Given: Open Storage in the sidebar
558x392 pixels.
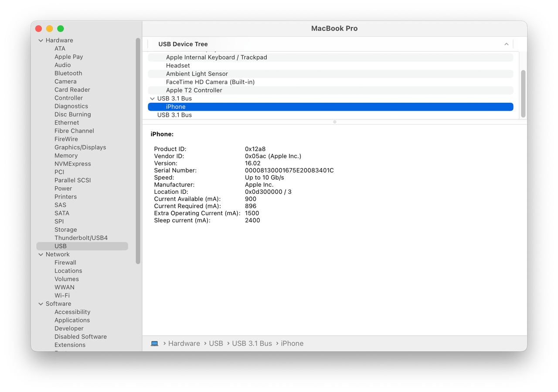Looking at the screenshot, I should (65, 230).
